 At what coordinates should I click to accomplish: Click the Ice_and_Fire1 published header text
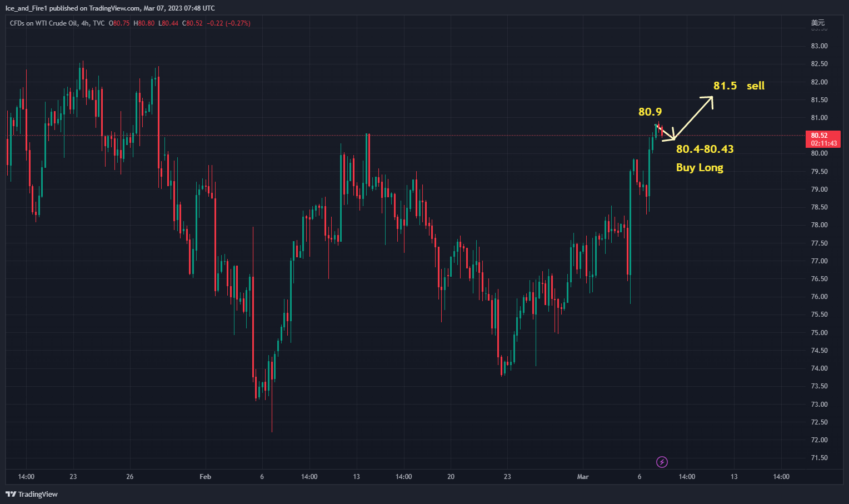[110, 8]
